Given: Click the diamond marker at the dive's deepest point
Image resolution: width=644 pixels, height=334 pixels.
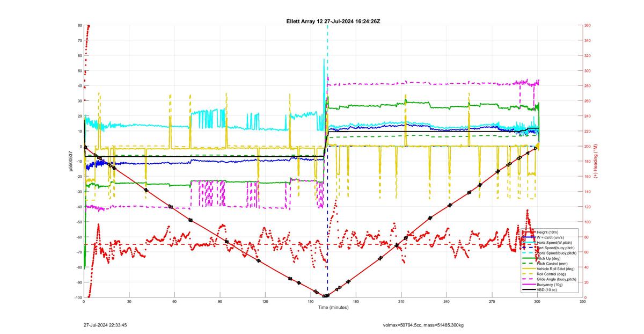Looking at the screenshot, I should pyautogui.click(x=326, y=296).
